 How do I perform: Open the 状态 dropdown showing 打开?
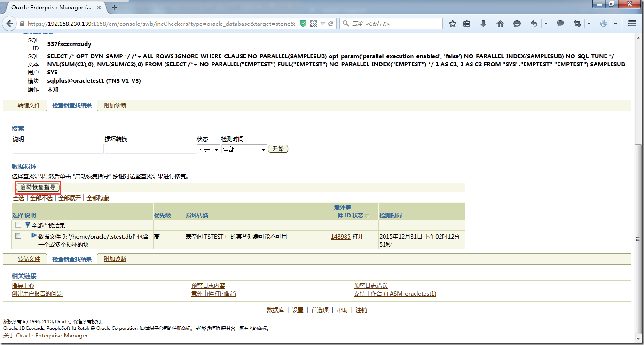(x=209, y=149)
